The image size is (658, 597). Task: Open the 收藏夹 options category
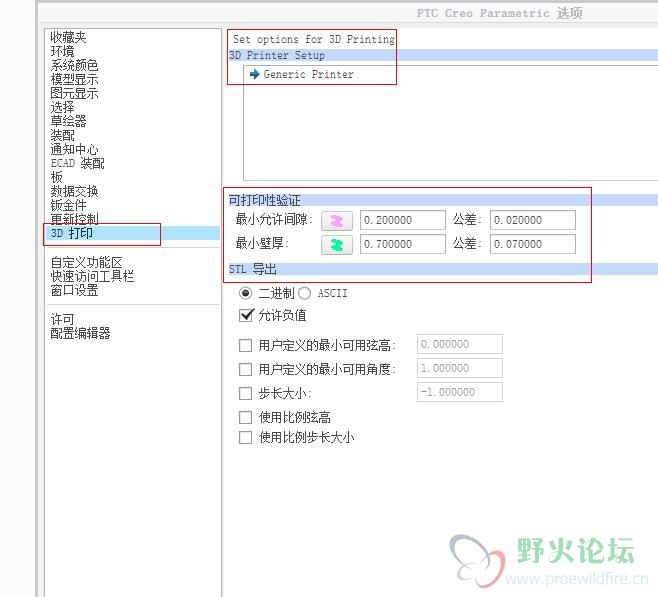click(x=68, y=37)
